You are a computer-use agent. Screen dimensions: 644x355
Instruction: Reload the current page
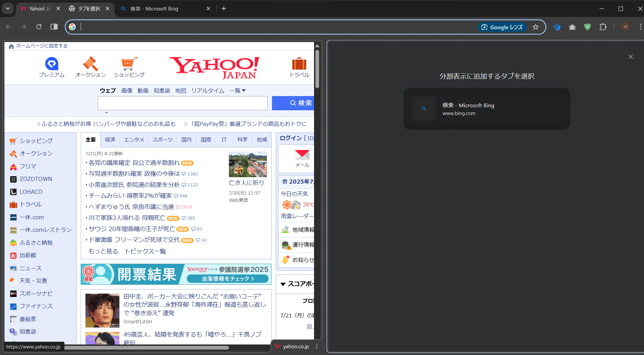point(39,27)
